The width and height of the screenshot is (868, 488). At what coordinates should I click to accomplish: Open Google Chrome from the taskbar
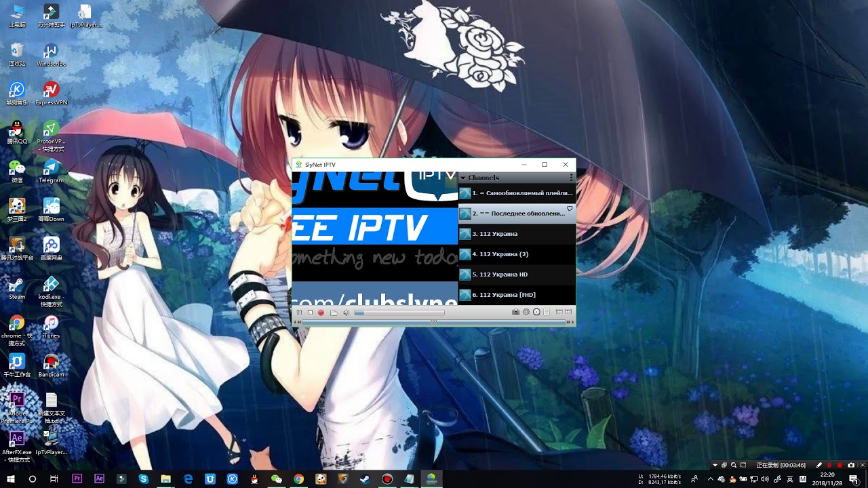coord(298,479)
